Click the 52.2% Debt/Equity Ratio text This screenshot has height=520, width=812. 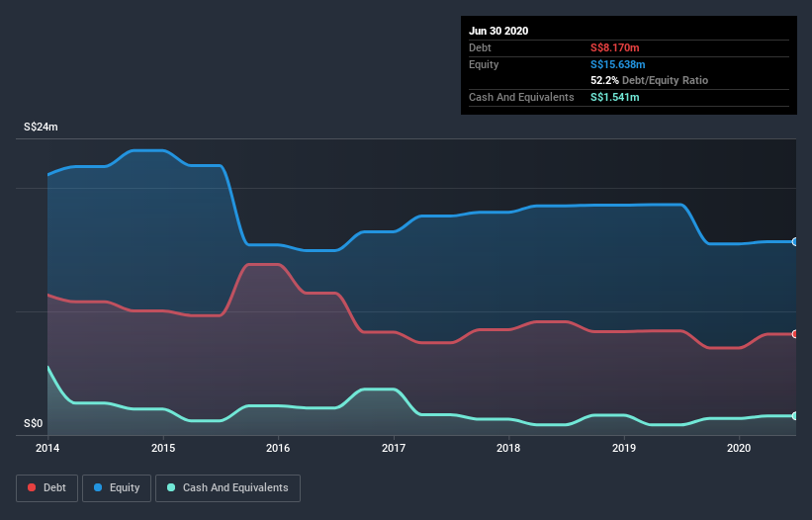[650, 80]
